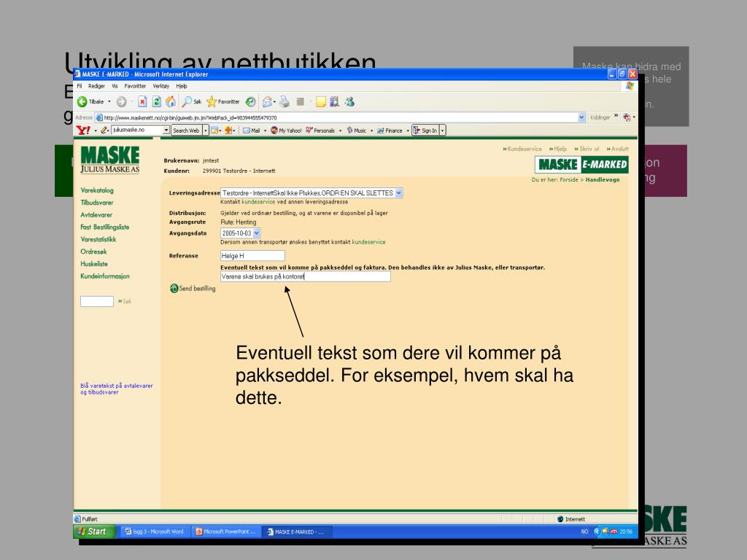Screen dimensions: 747x560
Task: Click the sidebar search input box
Action: pyautogui.click(x=97, y=301)
